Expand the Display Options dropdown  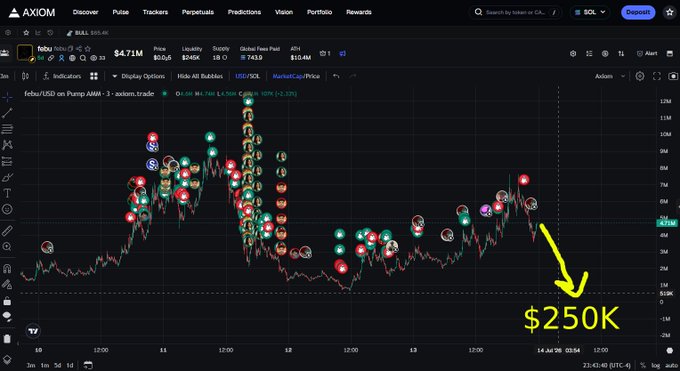138,76
